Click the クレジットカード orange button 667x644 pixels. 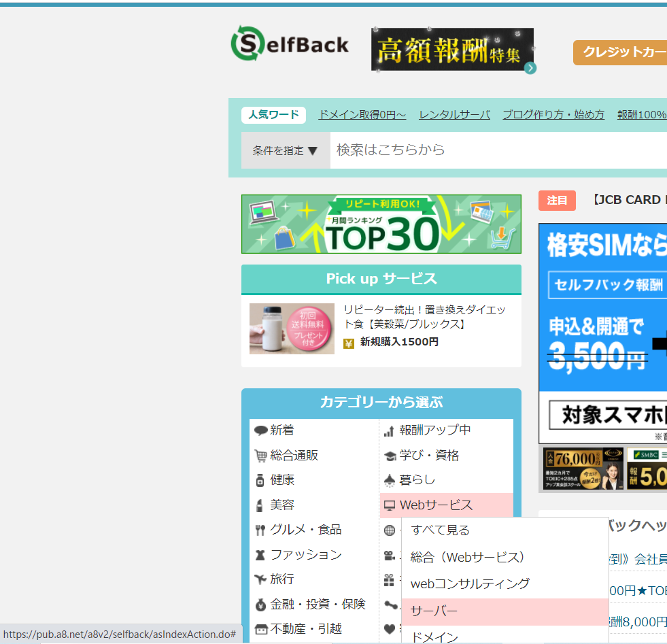coord(620,52)
